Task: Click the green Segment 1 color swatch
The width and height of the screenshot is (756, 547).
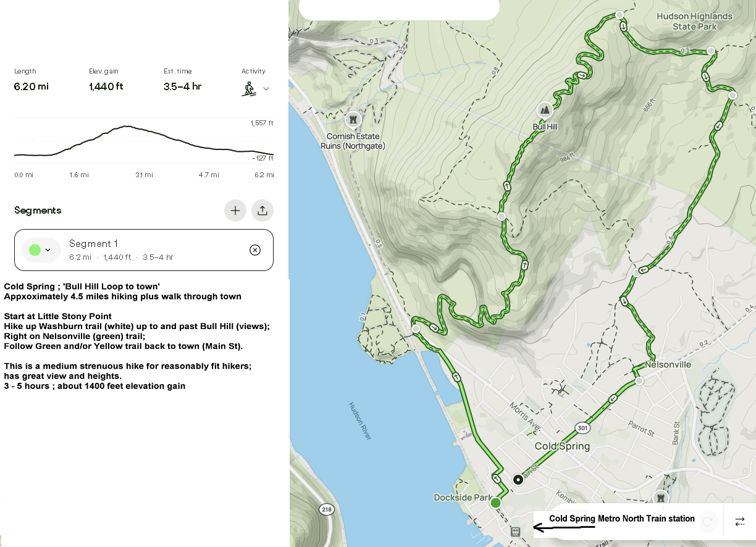Action: pyautogui.click(x=35, y=250)
